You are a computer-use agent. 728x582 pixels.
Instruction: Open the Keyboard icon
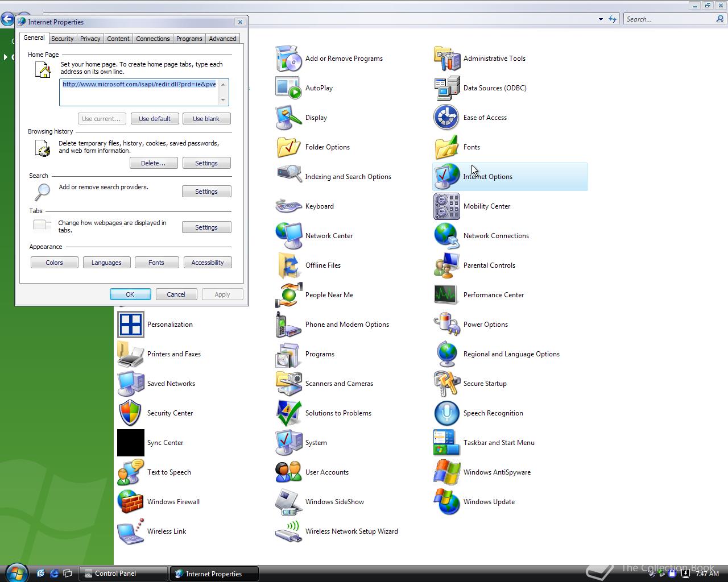[288, 206]
